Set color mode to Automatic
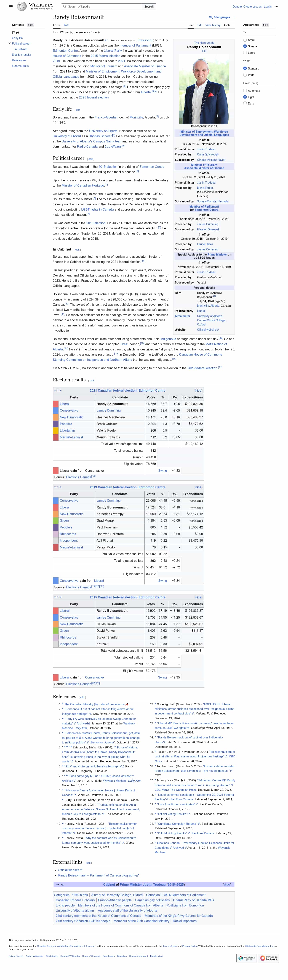 245,91
